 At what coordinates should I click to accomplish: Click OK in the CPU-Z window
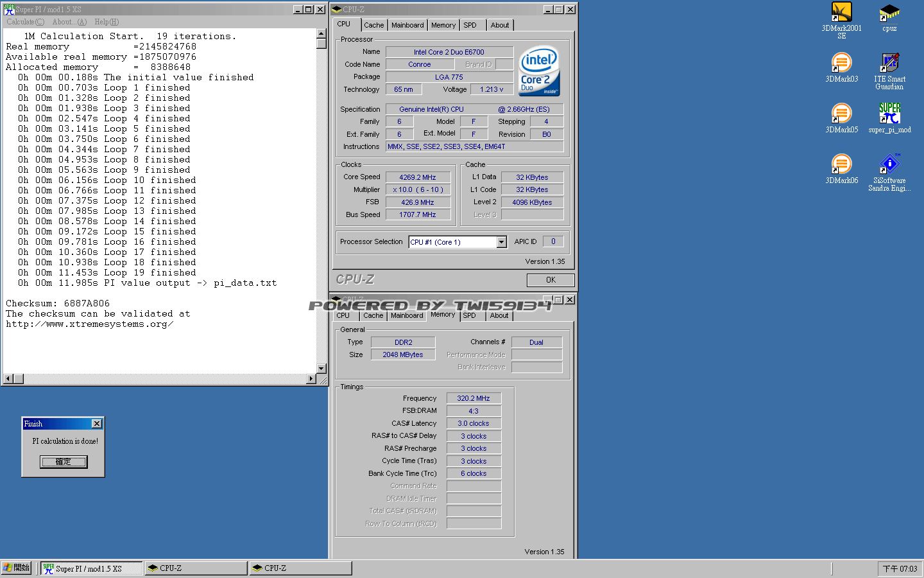pos(551,280)
